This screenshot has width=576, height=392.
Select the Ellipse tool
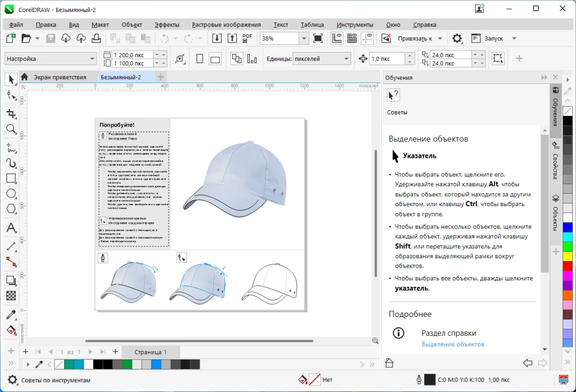coord(11,194)
